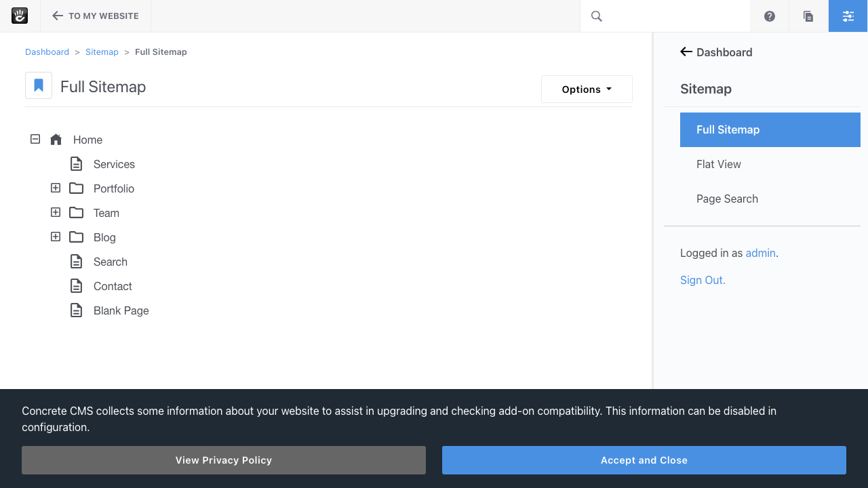Expand the Team folder
The image size is (868, 488).
tap(56, 212)
